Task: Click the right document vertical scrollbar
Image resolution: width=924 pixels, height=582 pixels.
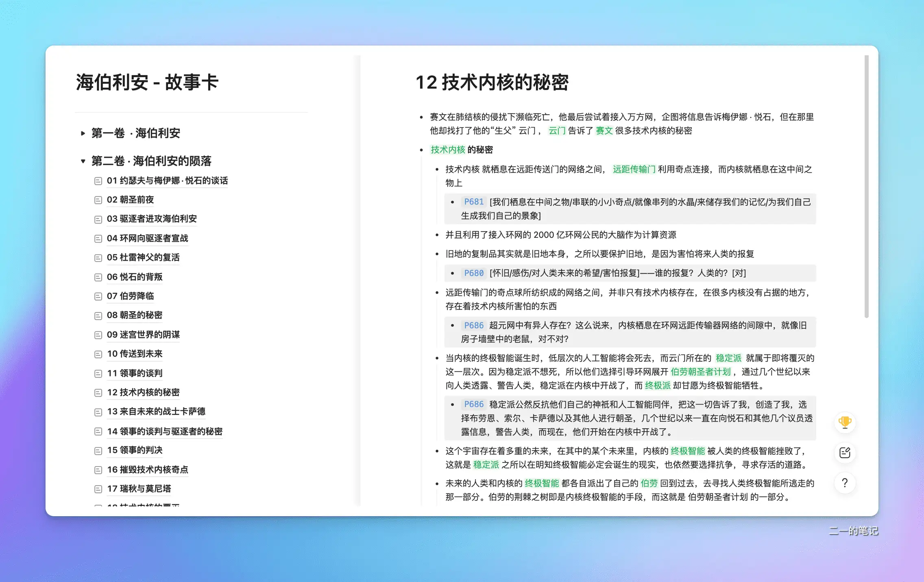Action: (x=866, y=187)
